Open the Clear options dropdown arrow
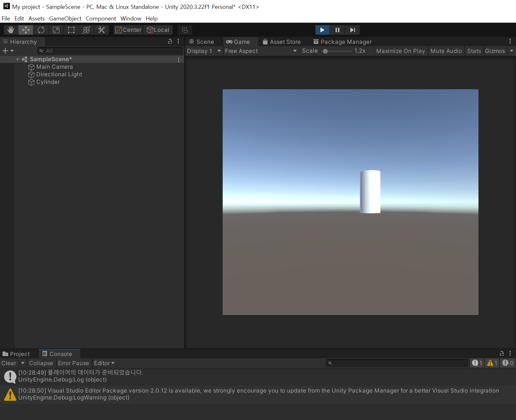 (x=23, y=363)
